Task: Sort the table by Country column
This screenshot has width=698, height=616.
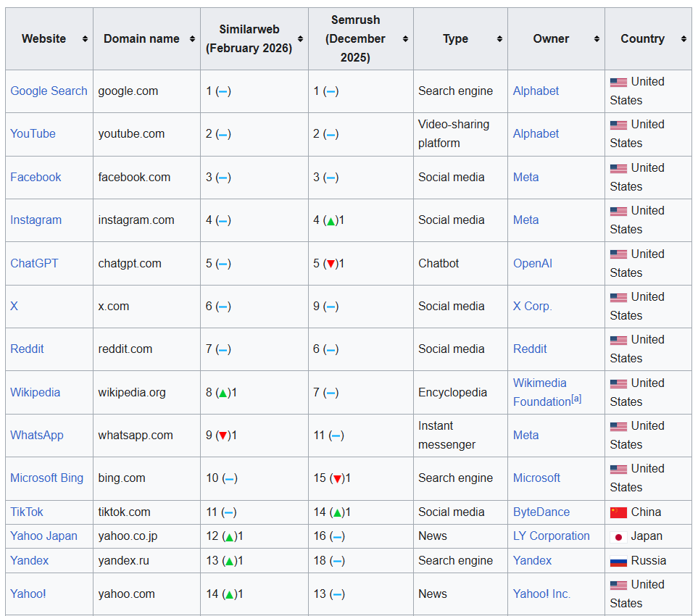Action: tap(682, 38)
